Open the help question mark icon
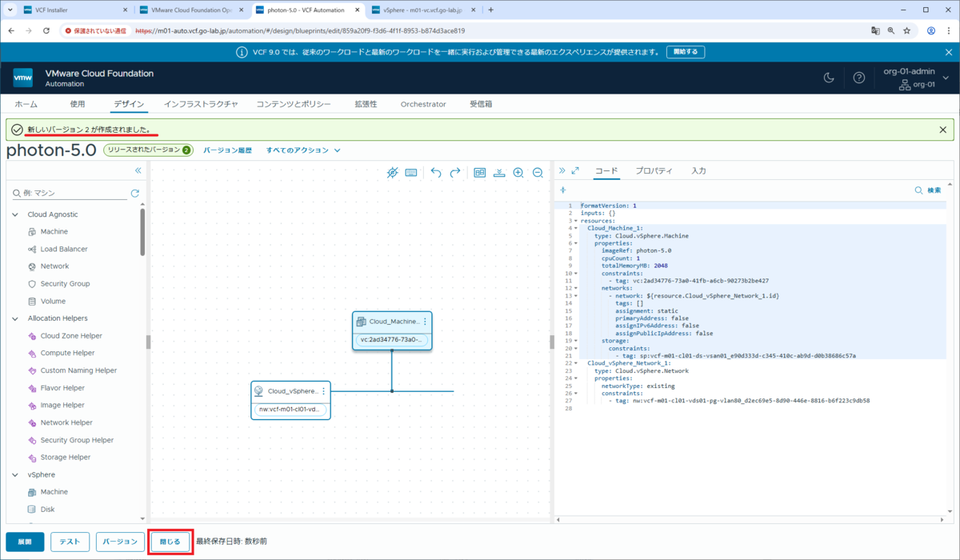 tap(859, 78)
